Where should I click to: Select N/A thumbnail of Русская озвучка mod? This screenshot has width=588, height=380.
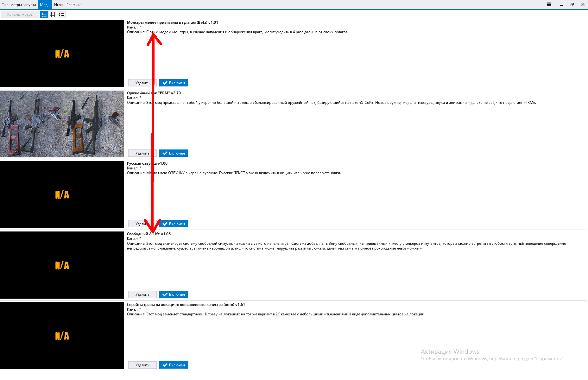click(x=62, y=194)
